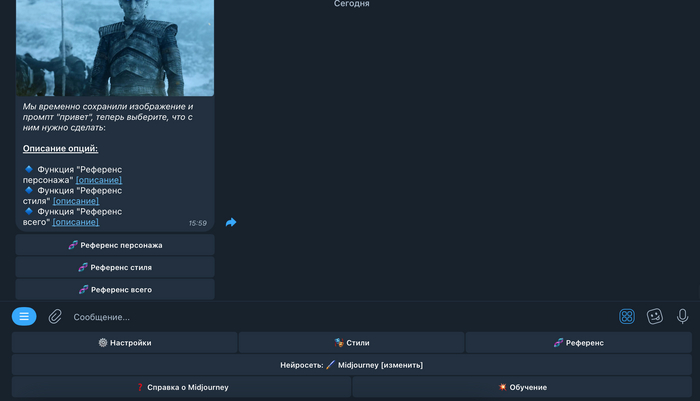
Task: Click the Обучение training button
Action: coord(522,387)
